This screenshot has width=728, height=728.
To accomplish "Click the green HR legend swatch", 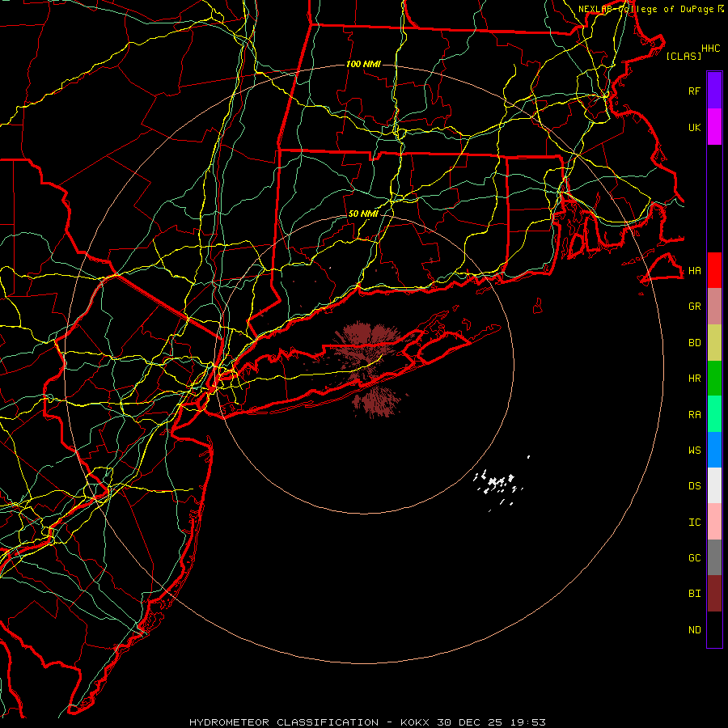I will coord(714,379).
